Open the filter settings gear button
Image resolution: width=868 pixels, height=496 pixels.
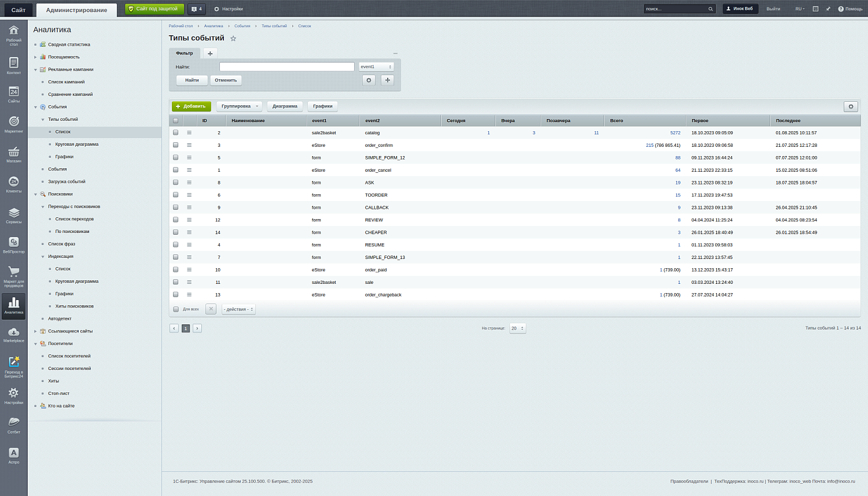pyautogui.click(x=369, y=80)
